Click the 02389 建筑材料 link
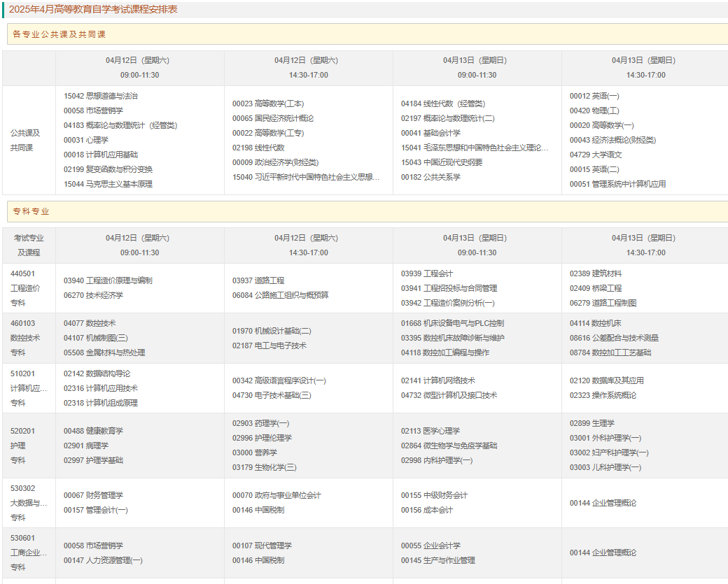The image size is (728, 584). 595,273
